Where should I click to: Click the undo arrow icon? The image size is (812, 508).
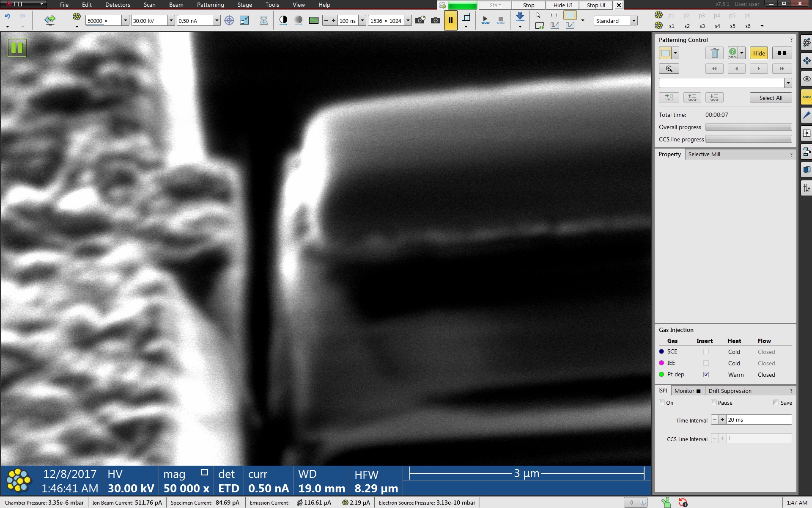pos(8,17)
